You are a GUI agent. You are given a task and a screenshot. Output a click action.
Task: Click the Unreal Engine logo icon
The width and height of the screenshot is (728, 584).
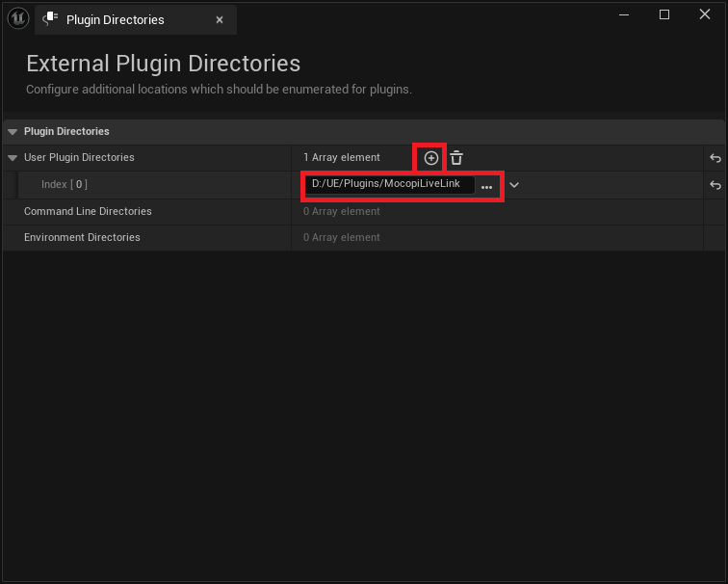coord(17,19)
